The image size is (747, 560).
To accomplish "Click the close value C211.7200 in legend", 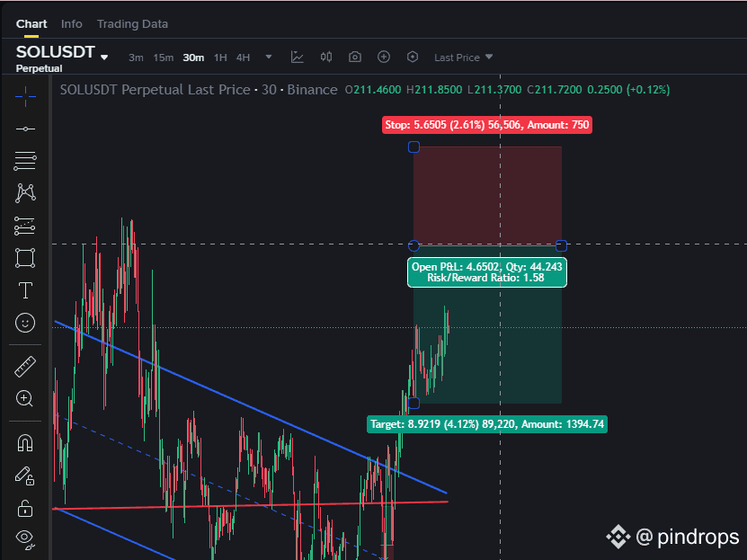I will 555,90.
